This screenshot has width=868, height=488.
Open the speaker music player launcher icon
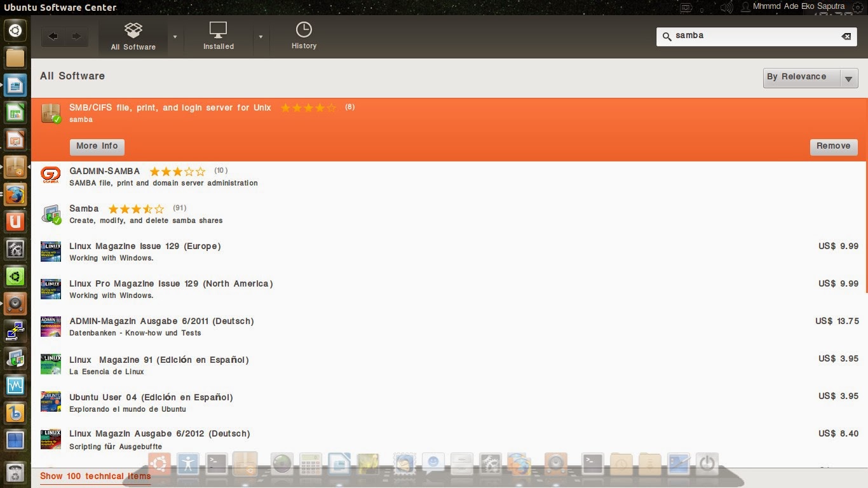15,304
